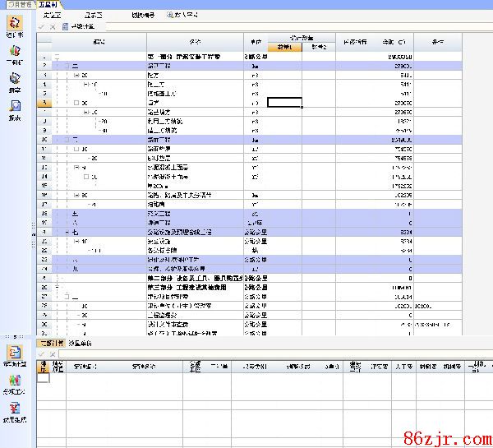493x448 pixels.
Task: Click the yen-symbol icon in lower-left sidebar
Action: point(15,409)
